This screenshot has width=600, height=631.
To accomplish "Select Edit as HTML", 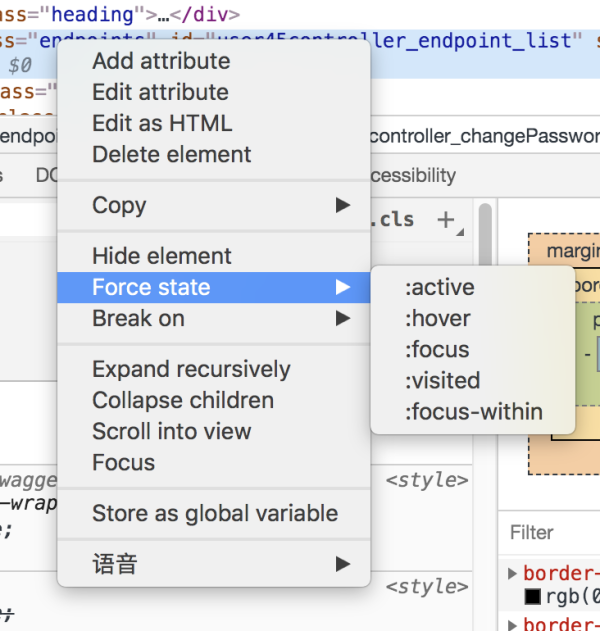I will (x=214, y=123).
